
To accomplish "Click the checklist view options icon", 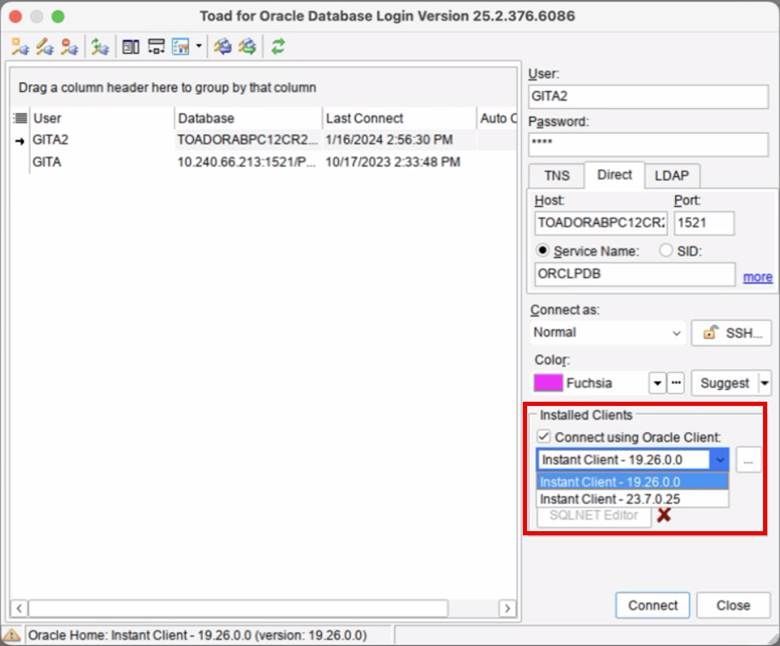I will pos(180,47).
